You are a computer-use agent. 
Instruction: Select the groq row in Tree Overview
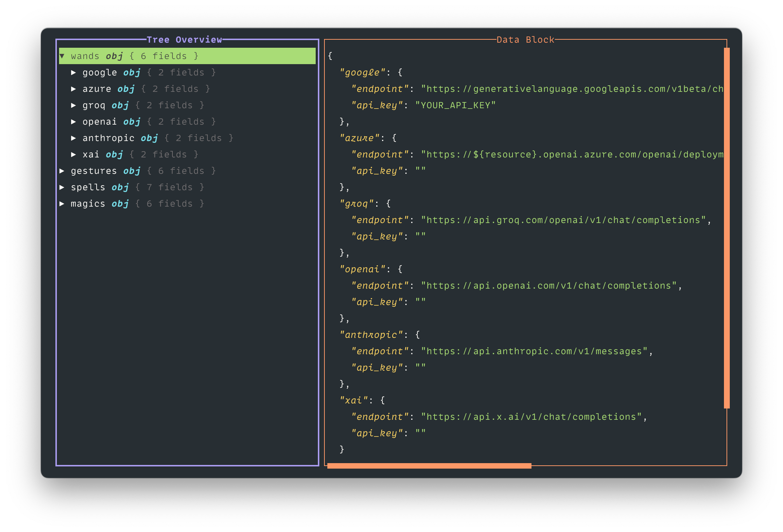click(x=187, y=105)
